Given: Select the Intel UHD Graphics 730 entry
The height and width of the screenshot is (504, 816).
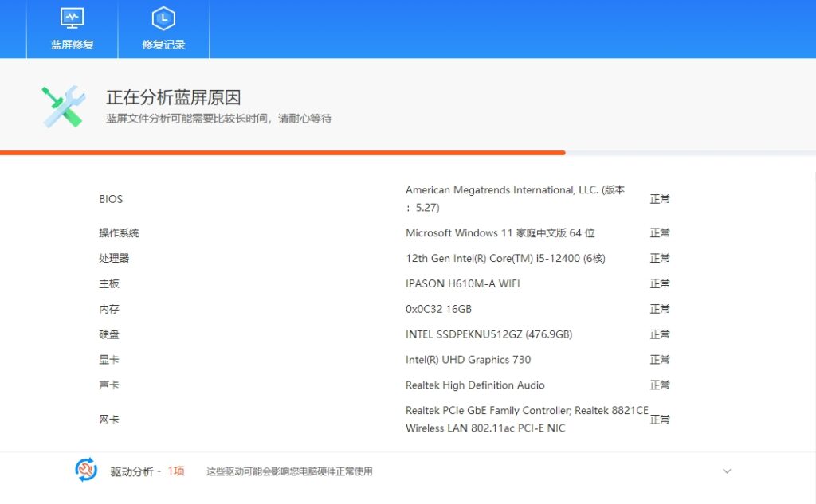Looking at the screenshot, I should click(x=468, y=360).
